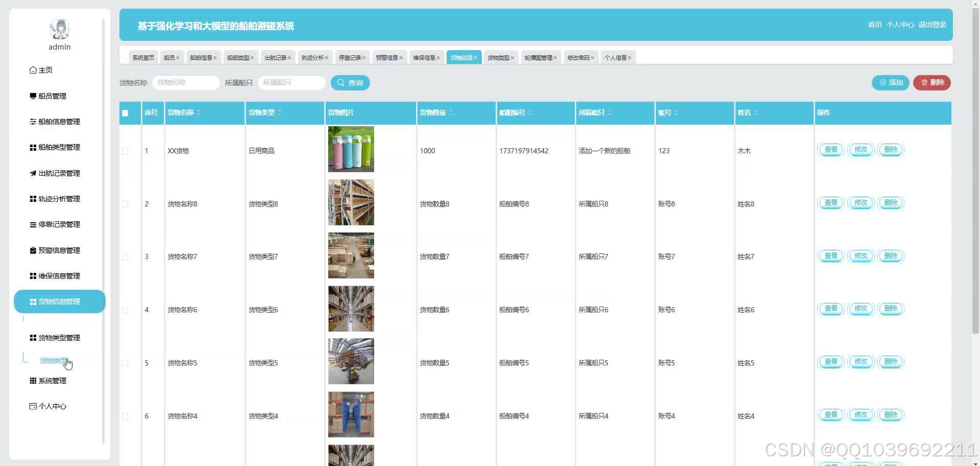
Task: Click the 查询 search button
Action: click(x=350, y=83)
